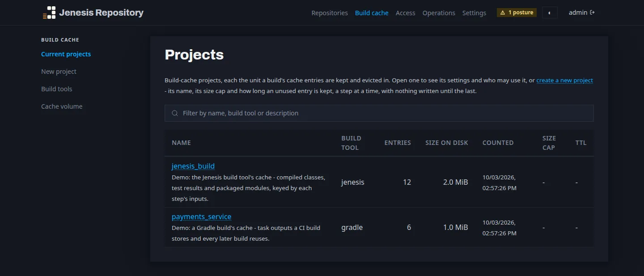The image size is (644, 276).
Task: Open Build tools in the sidebar
Action: click(x=56, y=89)
